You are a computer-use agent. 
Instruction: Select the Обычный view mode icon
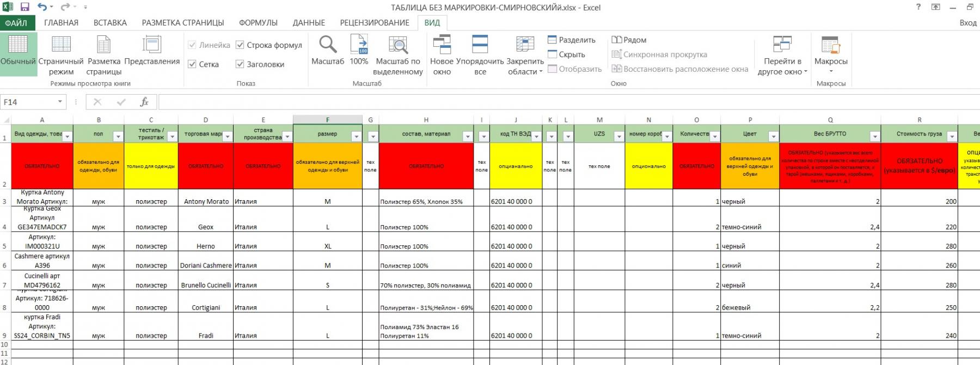pyautogui.click(x=18, y=44)
